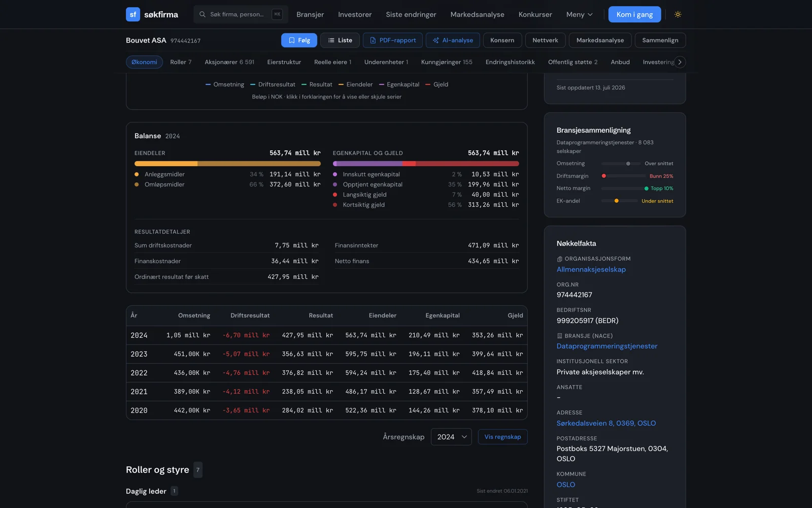
Task: Expand more tabs with right chevron arrow
Action: coord(680,62)
